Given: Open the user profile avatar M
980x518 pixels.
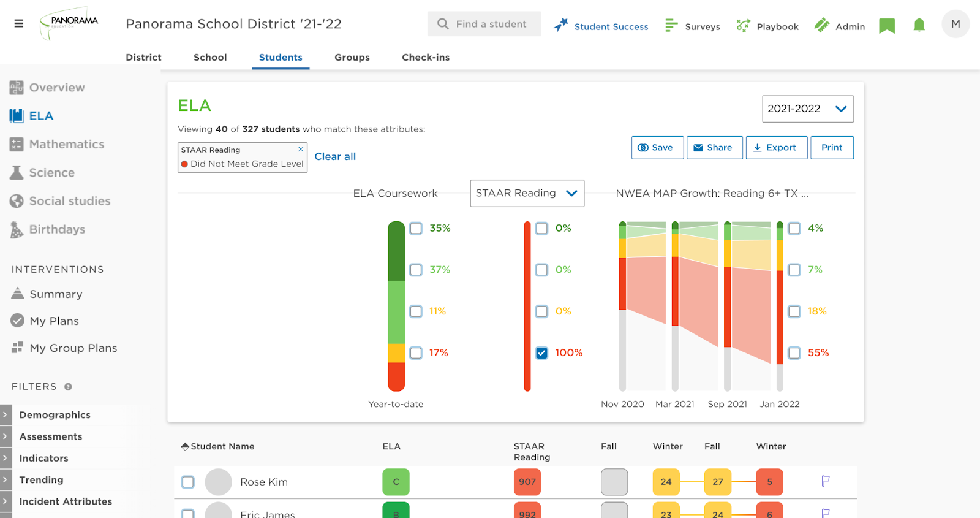Looking at the screenshot, I should tap(956, 24).
